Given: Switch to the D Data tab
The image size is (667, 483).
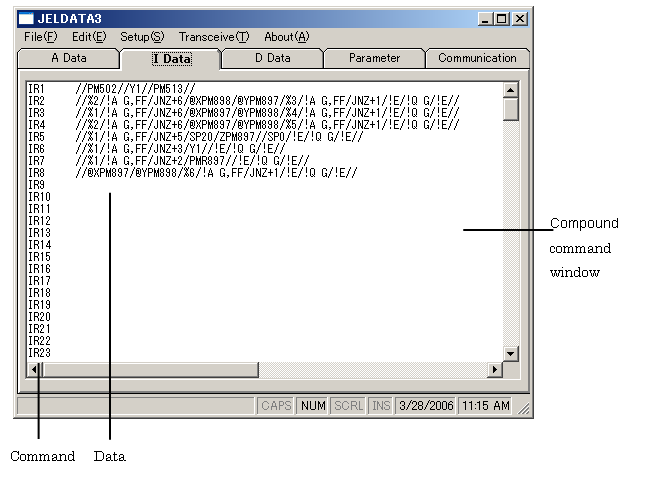Looking at the screenshot, I should click(272, 58).
